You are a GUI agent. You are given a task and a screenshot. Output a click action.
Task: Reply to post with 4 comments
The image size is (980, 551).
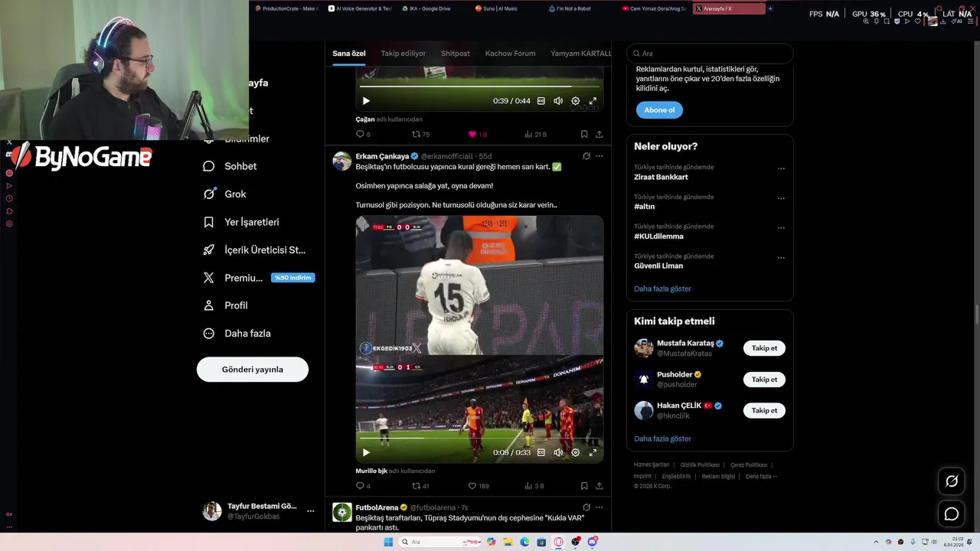click(363, 486)
